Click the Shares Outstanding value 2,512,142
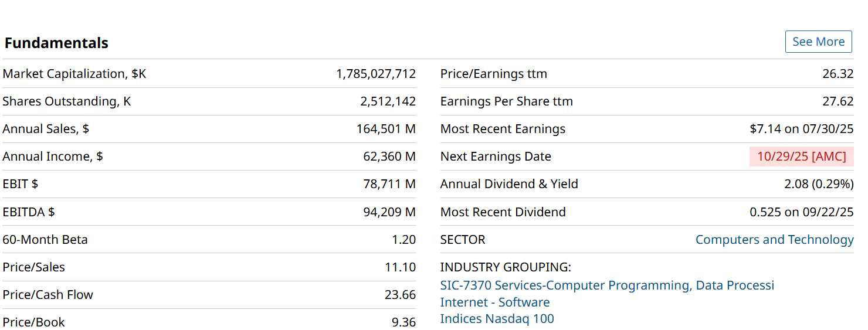Screen dimensions: 868x330 point(388,101)
